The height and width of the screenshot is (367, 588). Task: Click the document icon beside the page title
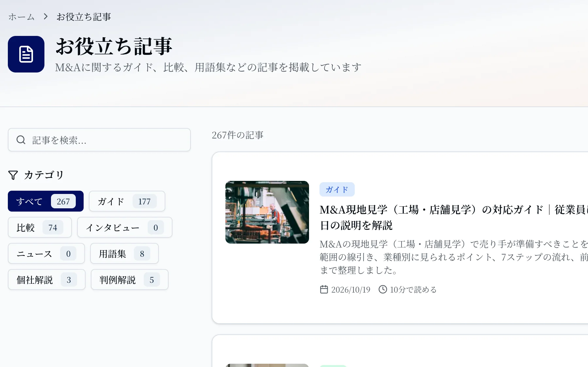(26, 54)
